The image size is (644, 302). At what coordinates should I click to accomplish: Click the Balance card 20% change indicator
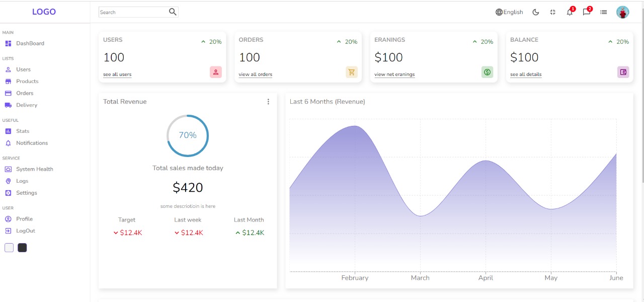point(619,42)
